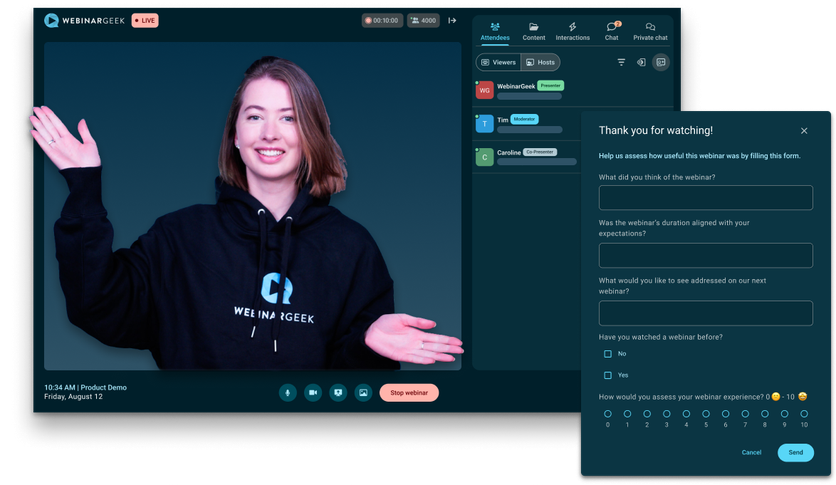Image resolution: width=836 pixels, height=485 pixels.
Task: Click the webinar duration answer field
Action: click(705, 255)
